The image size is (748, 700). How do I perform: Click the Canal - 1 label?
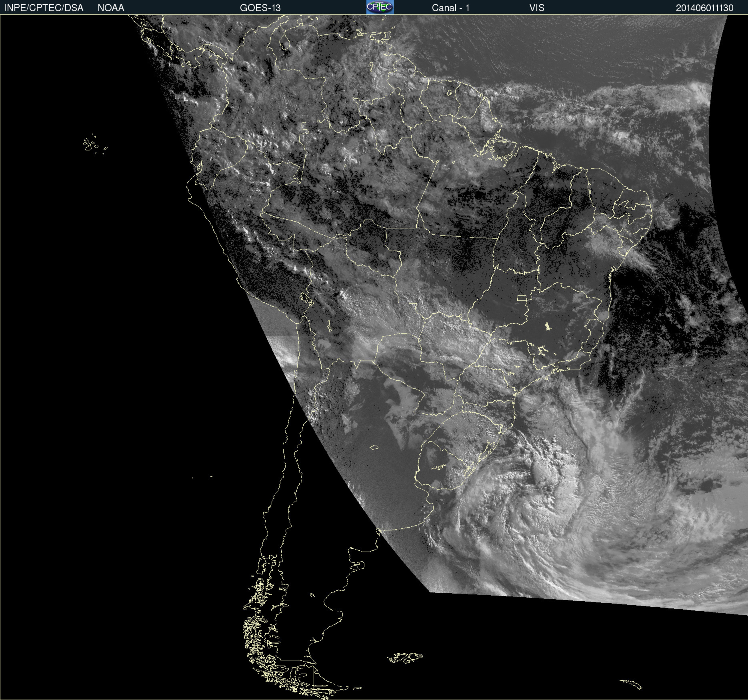point(450,8)
